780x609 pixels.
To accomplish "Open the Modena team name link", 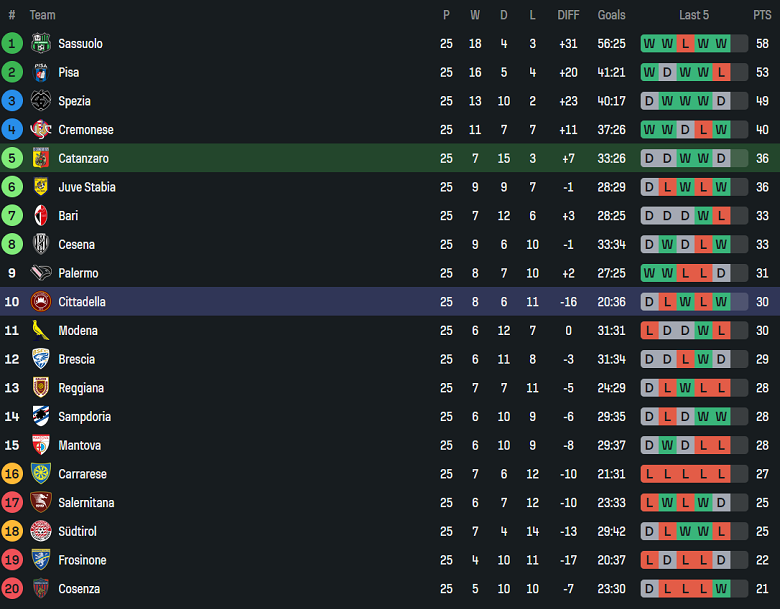I will pos(78,331).
